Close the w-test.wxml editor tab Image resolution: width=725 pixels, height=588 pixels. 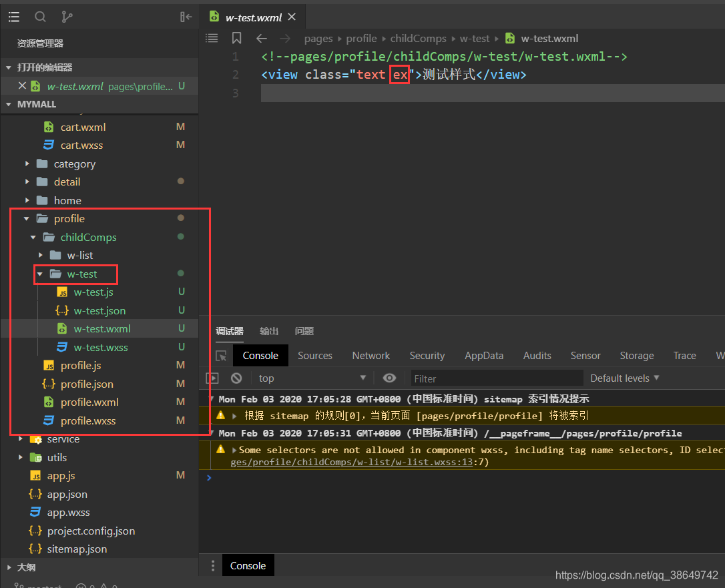(x=292, y=17)
